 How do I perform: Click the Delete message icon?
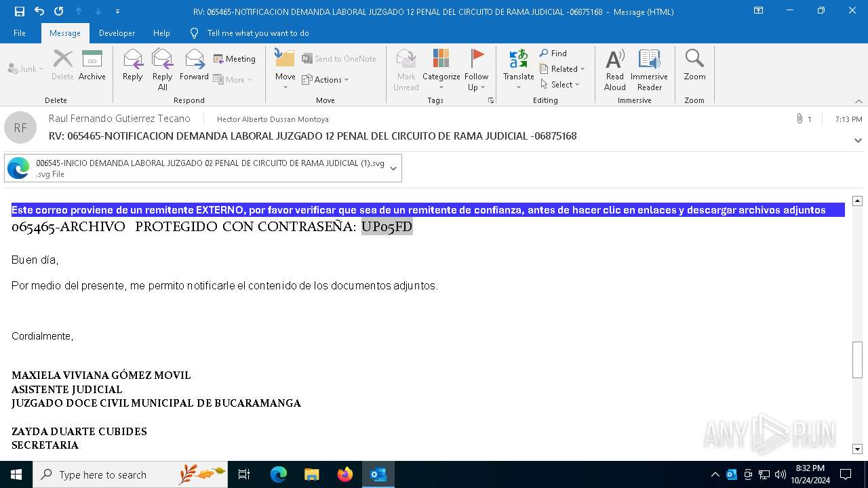click(62, 65)
